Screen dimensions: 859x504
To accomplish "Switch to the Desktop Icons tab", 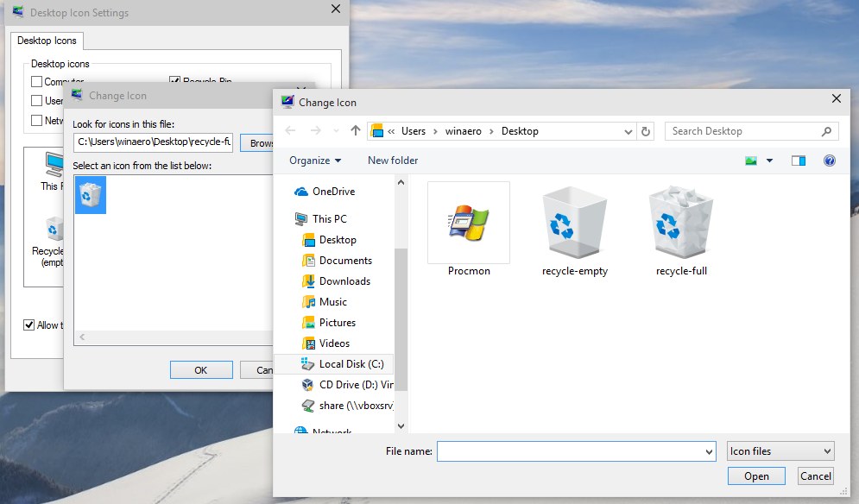I will (x=47, y=41).
